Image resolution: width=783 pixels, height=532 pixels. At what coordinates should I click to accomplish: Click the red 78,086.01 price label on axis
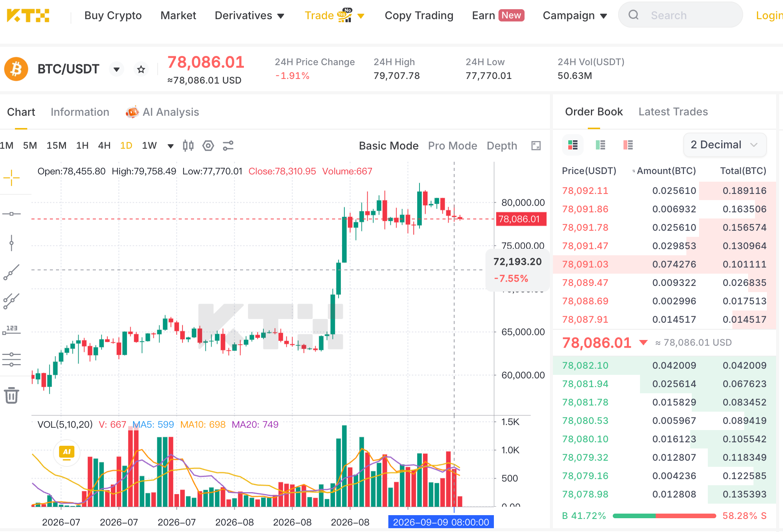[521, 219]
